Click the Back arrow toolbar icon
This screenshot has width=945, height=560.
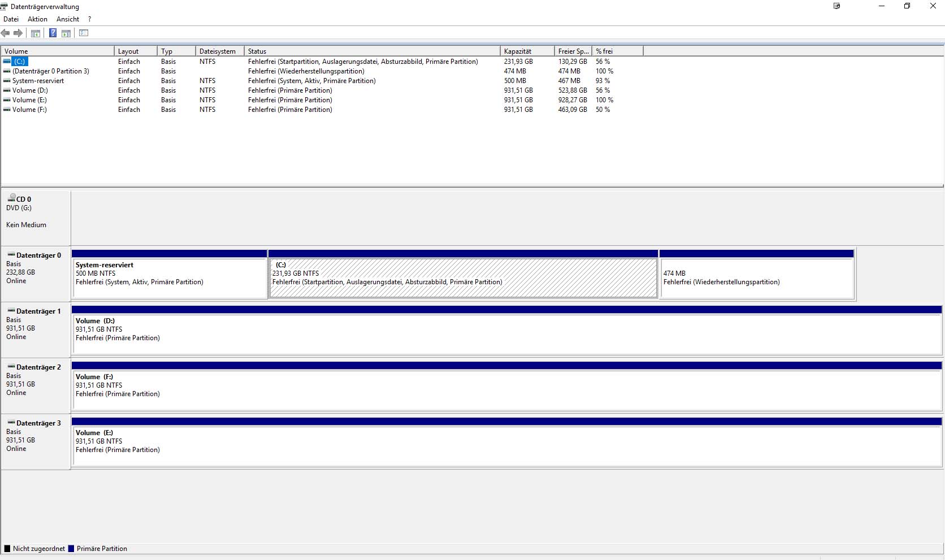tap(6, 33)
